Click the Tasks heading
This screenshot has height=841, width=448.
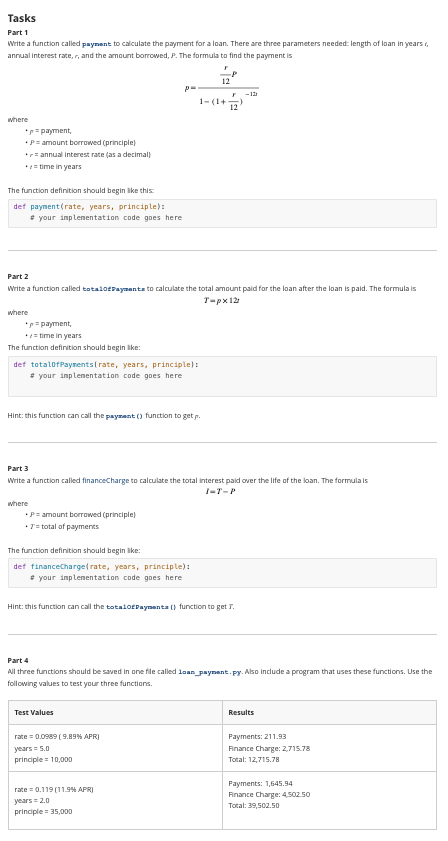21,18
